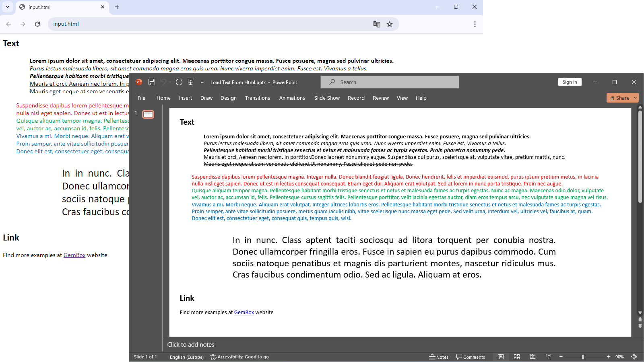Open Reading View from status bar
644x362 pixels.
533,357
